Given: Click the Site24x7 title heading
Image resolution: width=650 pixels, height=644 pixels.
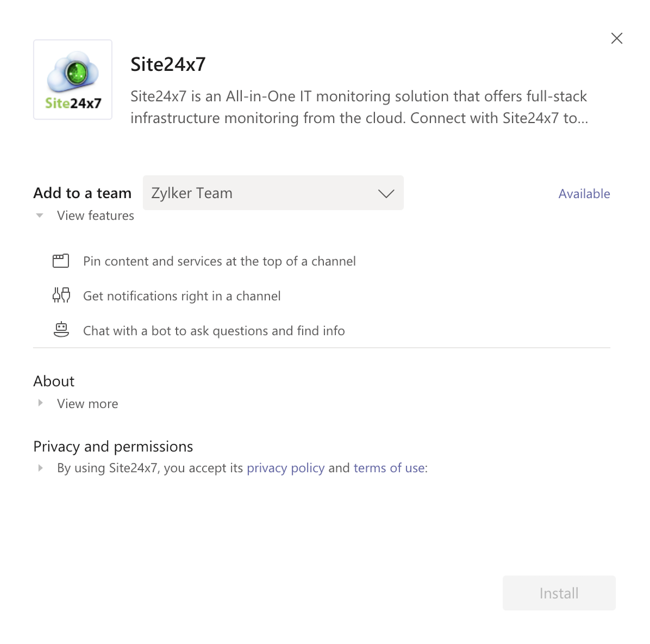Looking at the screenshot, I should pyautogui.click(x=168, y=64).
